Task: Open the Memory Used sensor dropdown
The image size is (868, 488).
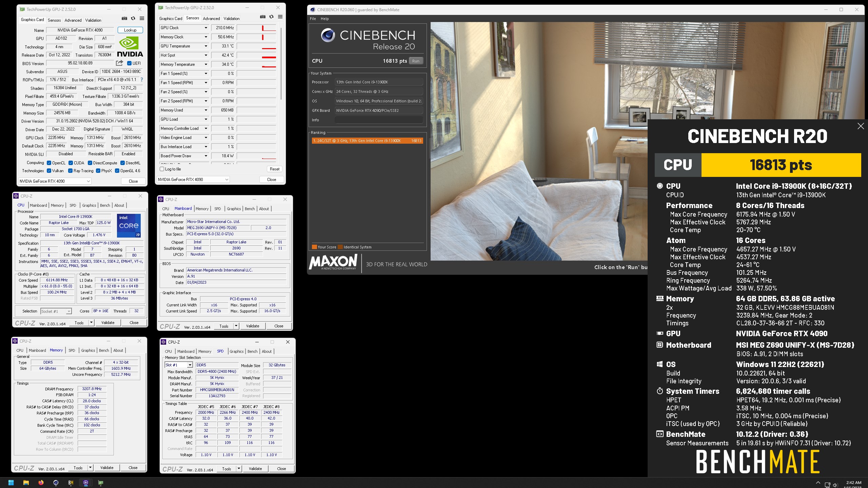Action: pyautogui.click(x=205, y=110)
